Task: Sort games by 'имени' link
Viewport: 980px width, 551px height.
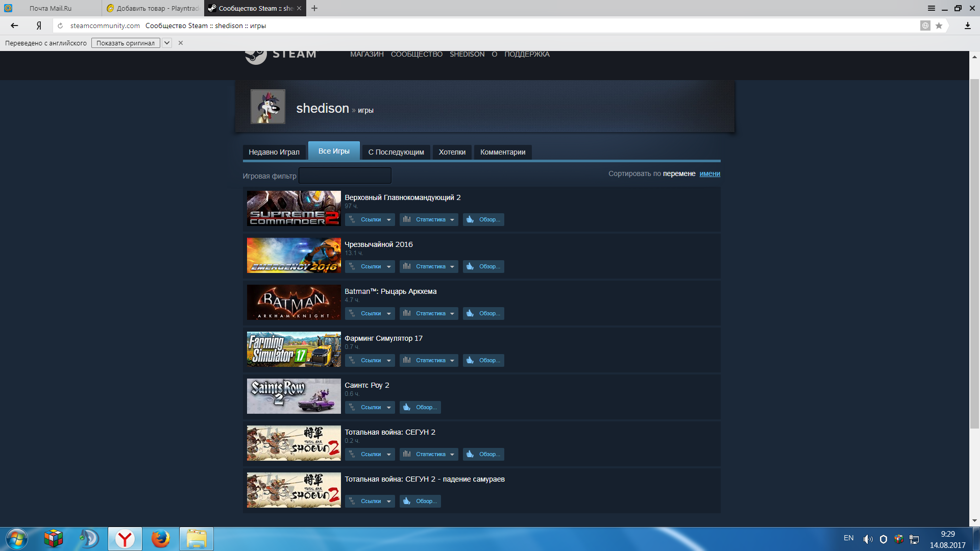Action: pyautogui.click(x=709, y=173)
